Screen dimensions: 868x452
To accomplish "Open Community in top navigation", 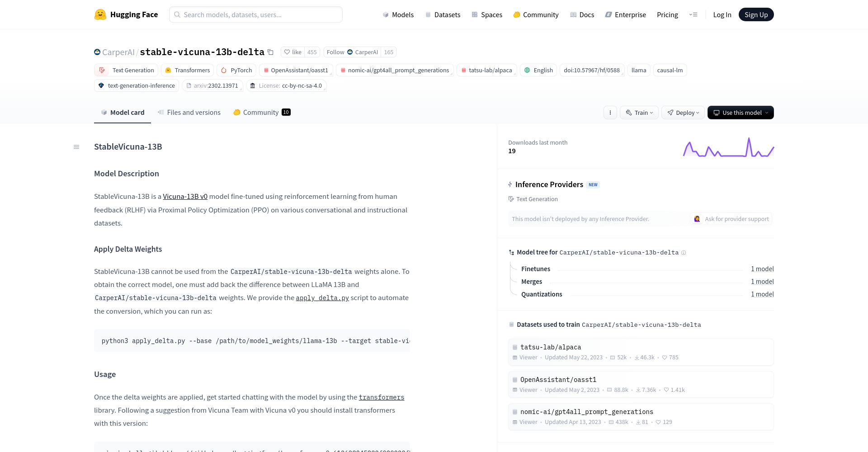I will coord(536,14).
